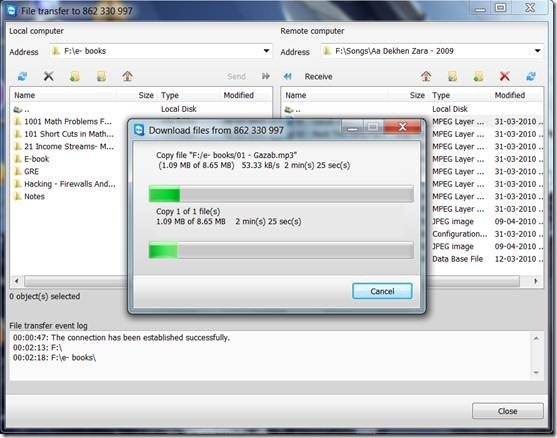Click the local list left scroll arrow
Viewport: 557px width, 438px height.
pyautogui.click(x=16, y=281)
